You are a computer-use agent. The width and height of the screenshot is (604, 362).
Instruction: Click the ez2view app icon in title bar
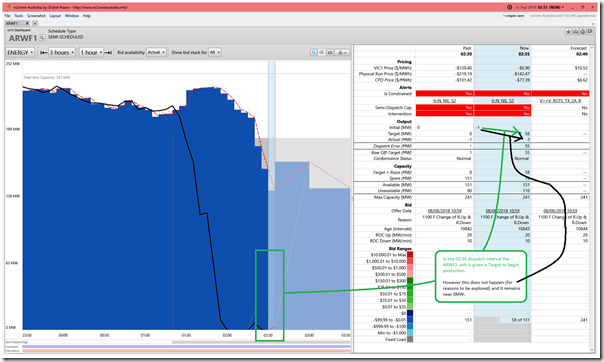(x=8, y=7)
